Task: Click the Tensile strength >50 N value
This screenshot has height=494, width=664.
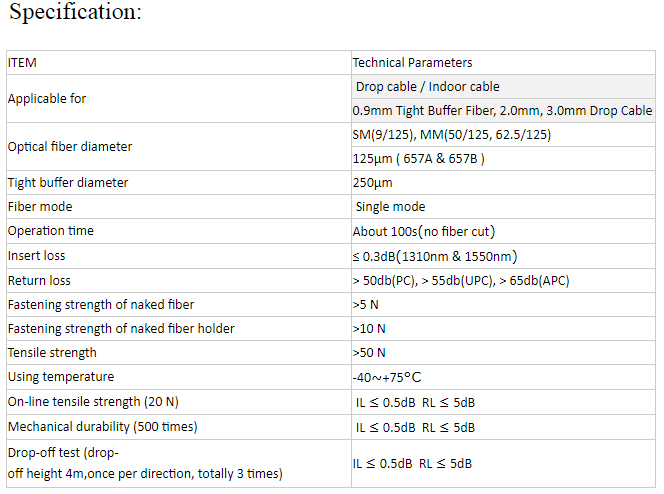Action: 369,352
